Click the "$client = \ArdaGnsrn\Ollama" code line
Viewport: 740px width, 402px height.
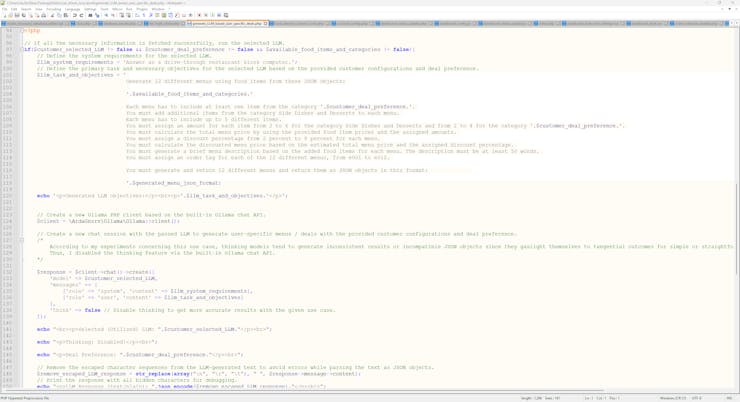[109, 221]
